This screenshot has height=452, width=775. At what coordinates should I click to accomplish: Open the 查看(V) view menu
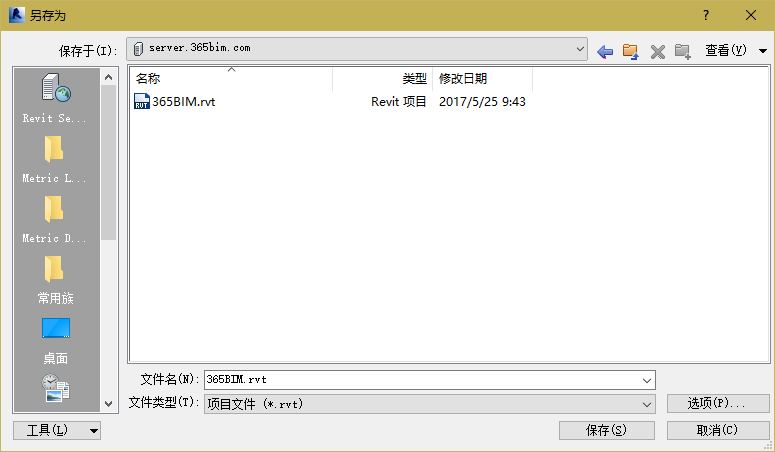coord(736,50)
